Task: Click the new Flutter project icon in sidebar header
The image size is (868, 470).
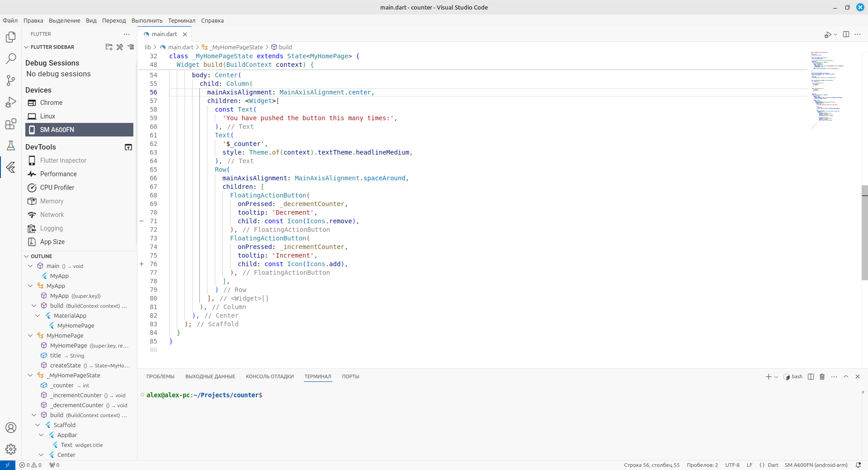Action: click(x=109, y=47)
